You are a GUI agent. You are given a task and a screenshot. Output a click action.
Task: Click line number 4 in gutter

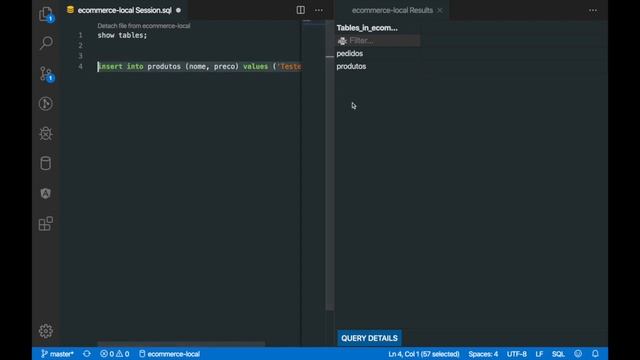point(80,66)
